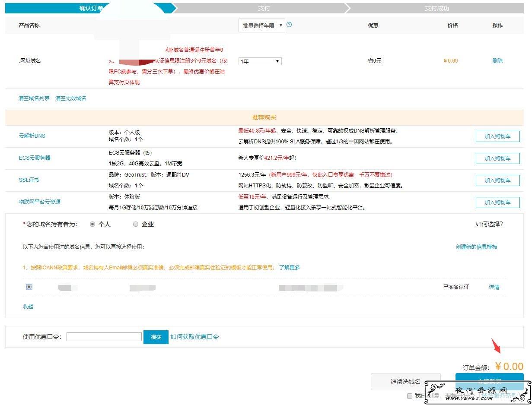Add ECS云服务器 to the cart
This screenshot has width=532, height=405.
pos(497,158)
